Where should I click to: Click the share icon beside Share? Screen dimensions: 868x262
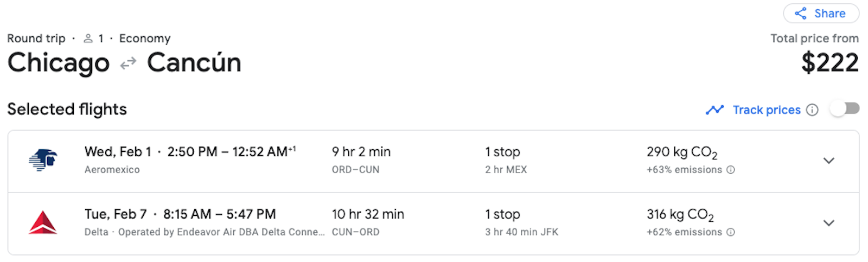point(801,14)
